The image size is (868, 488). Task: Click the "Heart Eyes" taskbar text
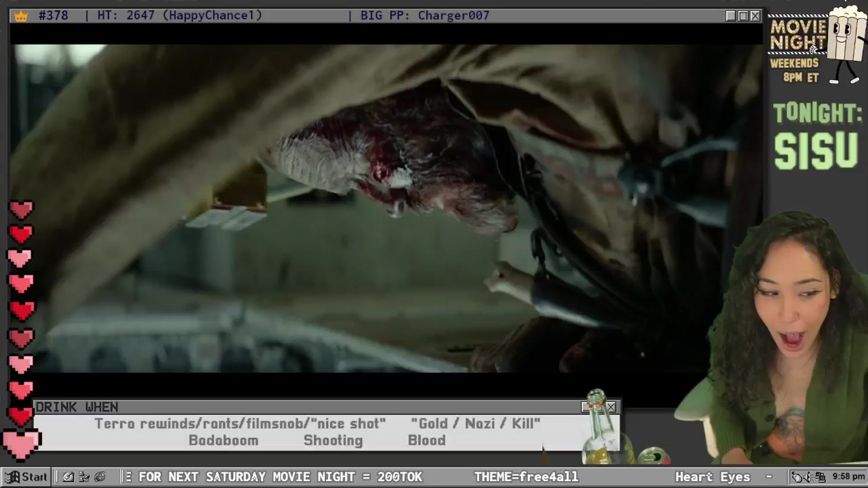coord(712,477)
